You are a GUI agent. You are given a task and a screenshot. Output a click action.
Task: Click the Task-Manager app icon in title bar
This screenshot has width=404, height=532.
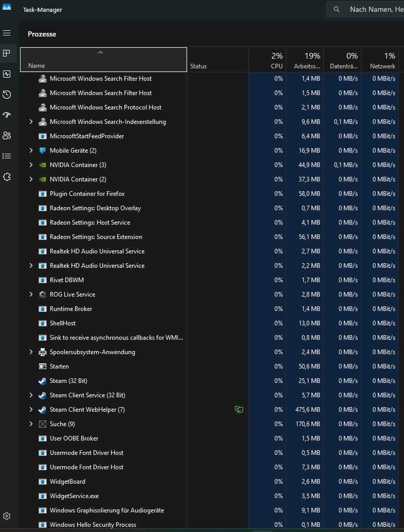click(7, 7)
